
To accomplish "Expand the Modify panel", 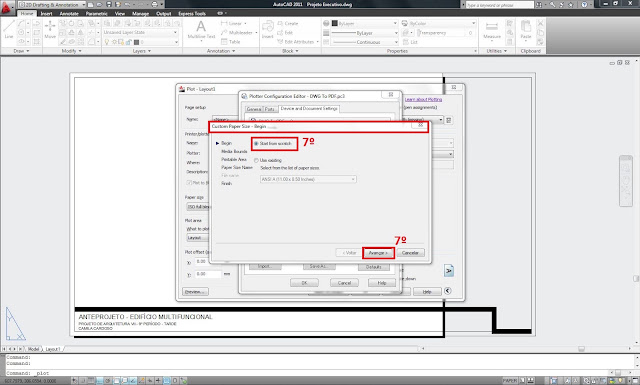I will click(71, 51).
